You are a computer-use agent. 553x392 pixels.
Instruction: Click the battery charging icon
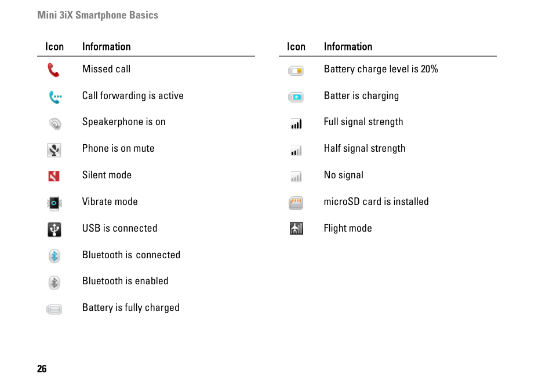tap(296, 97)
